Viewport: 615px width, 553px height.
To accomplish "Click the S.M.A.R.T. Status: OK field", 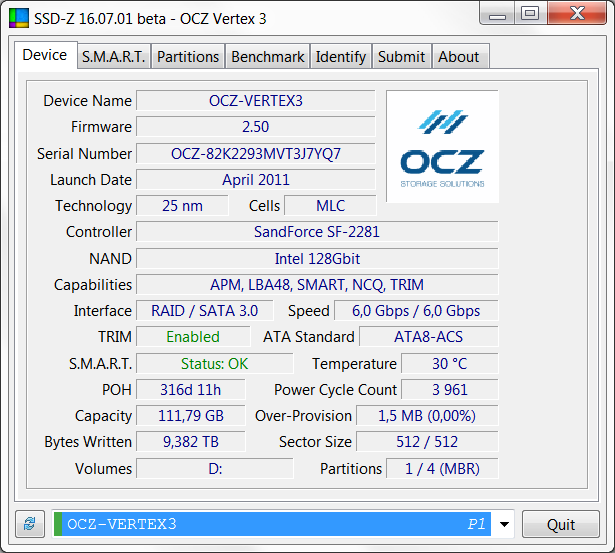I will (215, 364).
